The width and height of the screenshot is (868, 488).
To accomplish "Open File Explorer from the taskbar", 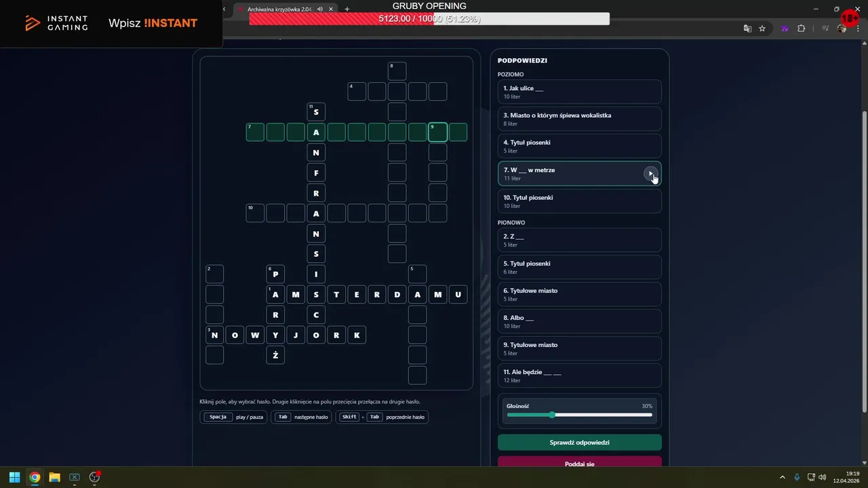I will (x=54, y=477).
